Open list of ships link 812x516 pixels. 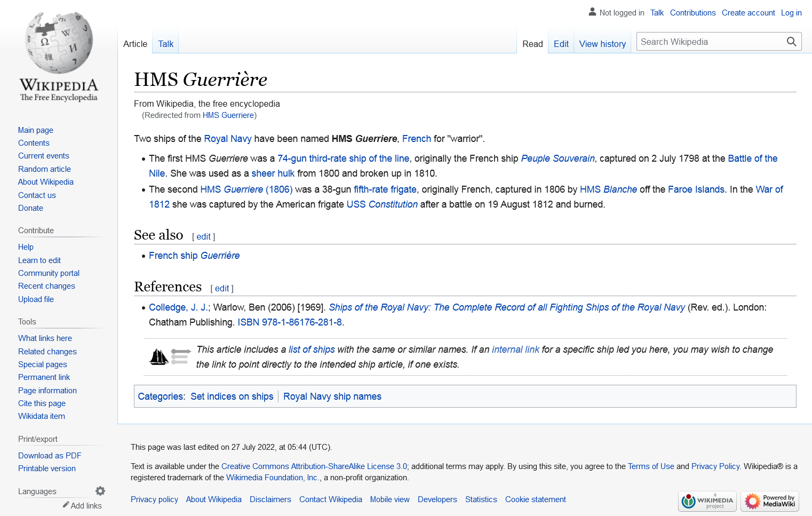click(x=312, y=350)
